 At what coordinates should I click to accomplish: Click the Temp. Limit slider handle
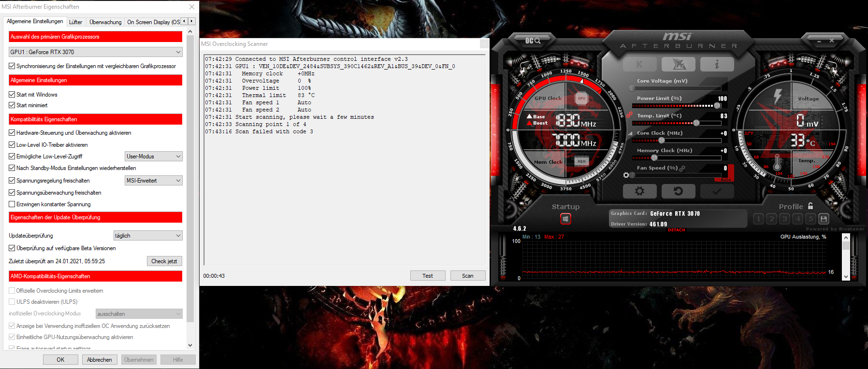coord(696,123)
